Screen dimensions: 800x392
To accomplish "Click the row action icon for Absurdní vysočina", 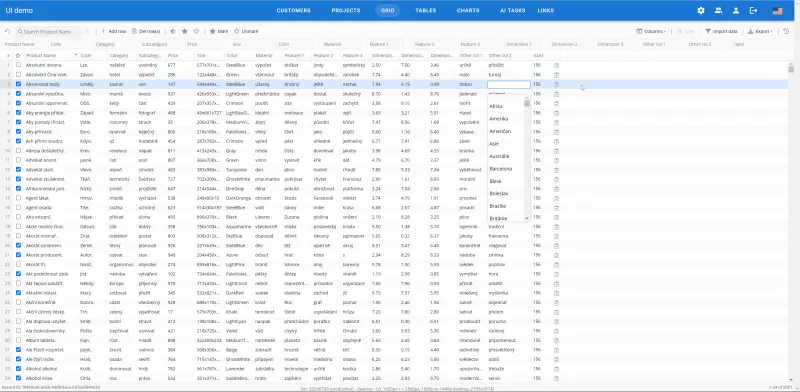I will click(x=556, y=94).
